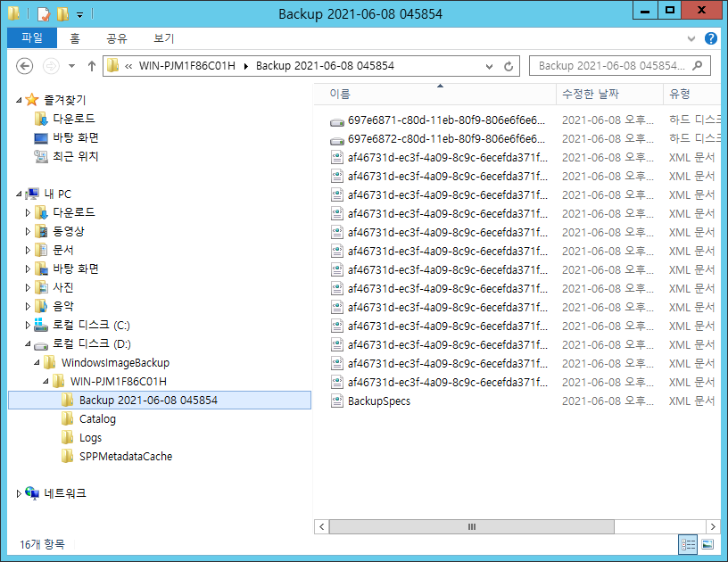The width and height of the screenshot is (728, 562).
Task: Switch to details view layout
Action: click(688, 544)
